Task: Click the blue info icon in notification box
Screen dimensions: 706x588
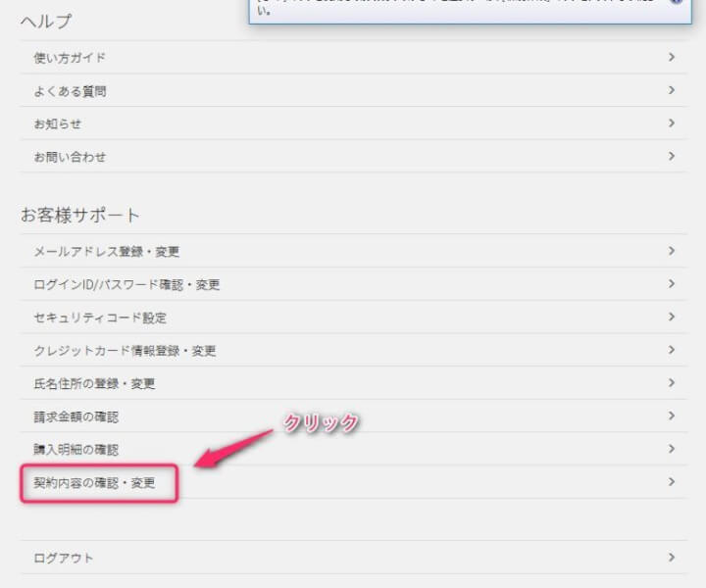Action: coord(676,3)
